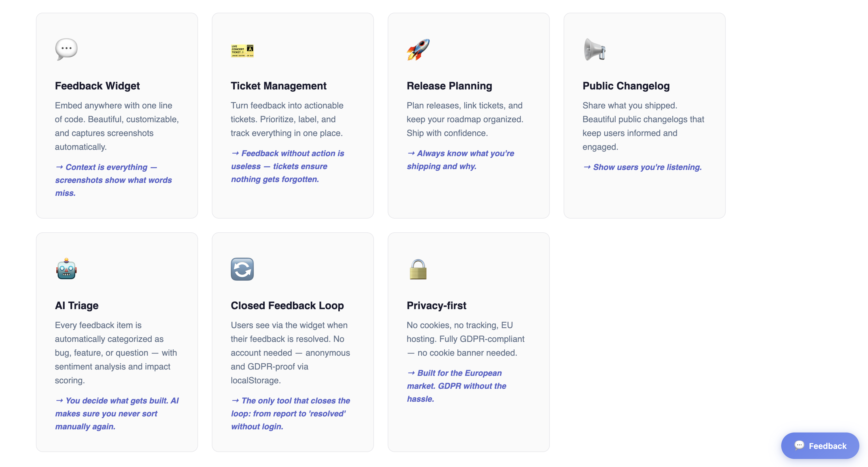This screenshot has width=868, height=467.
Task: Select the Feedback Widget heading
Action: (97, 86)
